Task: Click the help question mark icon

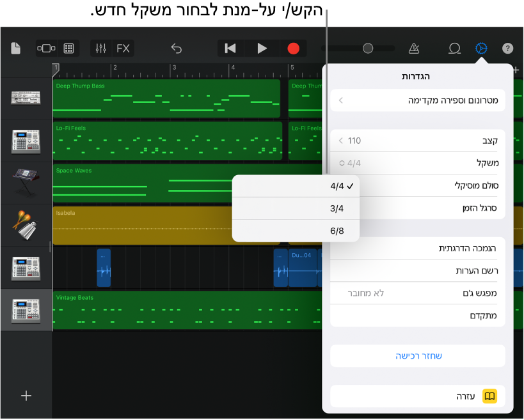Action: point(507,49)
